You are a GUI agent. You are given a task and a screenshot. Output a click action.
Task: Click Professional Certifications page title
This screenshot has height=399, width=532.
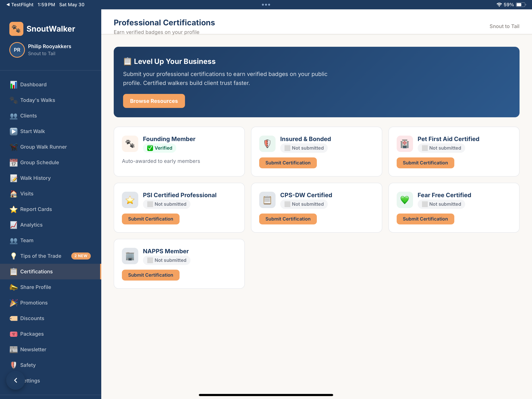pyautogui.click(x=164, y=23)
